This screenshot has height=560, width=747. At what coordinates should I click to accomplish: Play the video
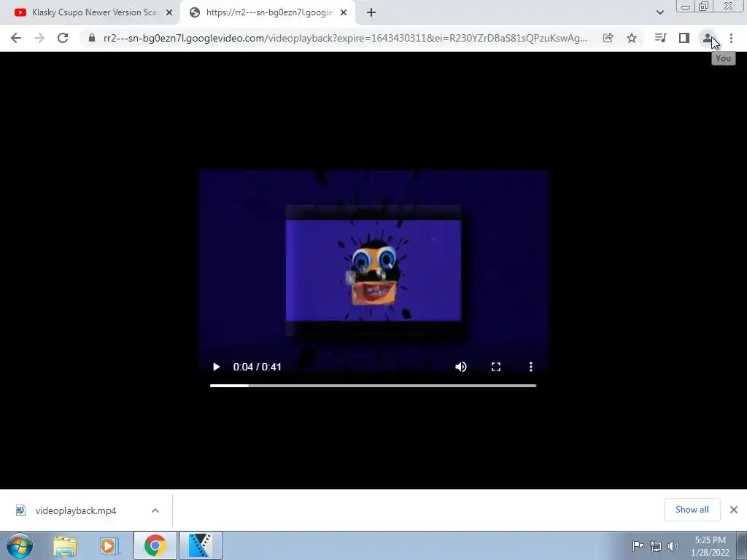216,367
